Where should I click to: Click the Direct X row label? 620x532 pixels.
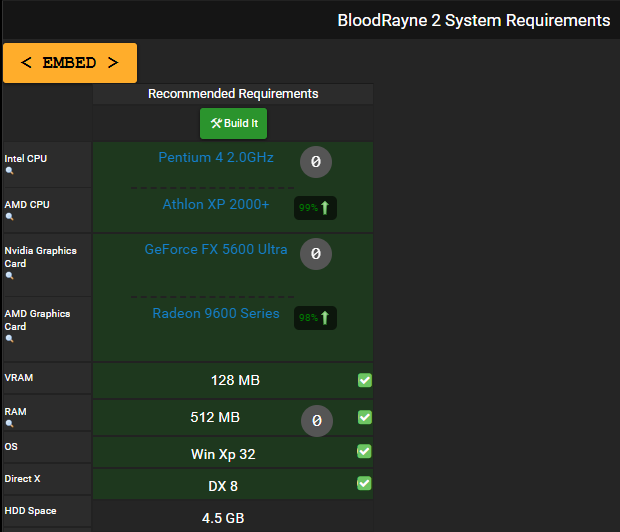click(x=22, y=479)
